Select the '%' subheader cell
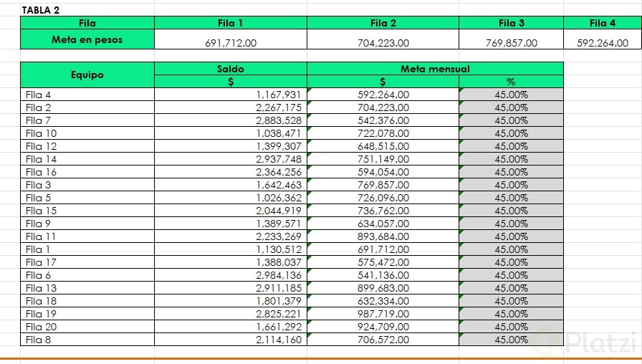The image size is (642, 364). click(x=511, y=82)
